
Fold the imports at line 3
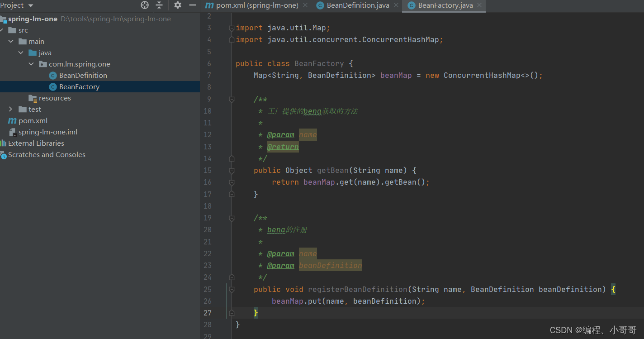pos(232,28)
